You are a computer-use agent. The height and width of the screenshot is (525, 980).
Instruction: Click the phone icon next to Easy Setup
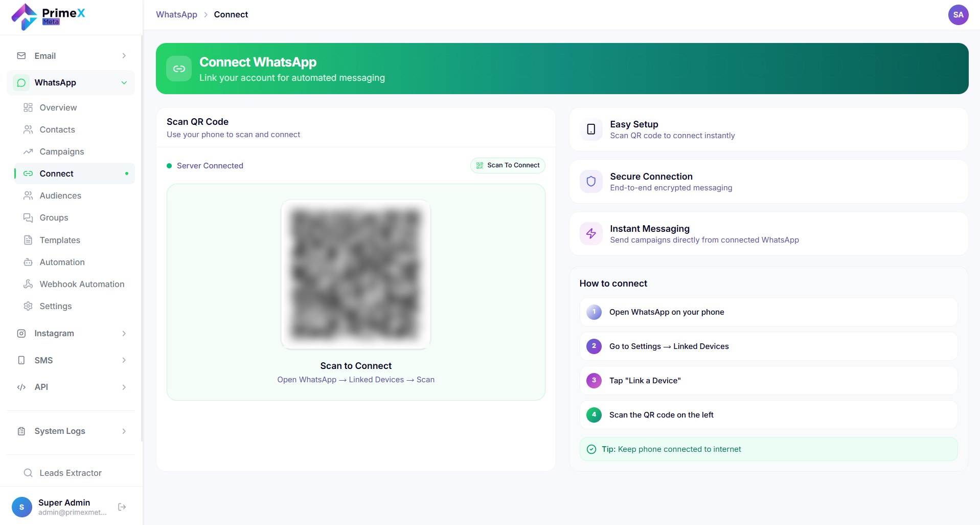(x=591, y=129)
